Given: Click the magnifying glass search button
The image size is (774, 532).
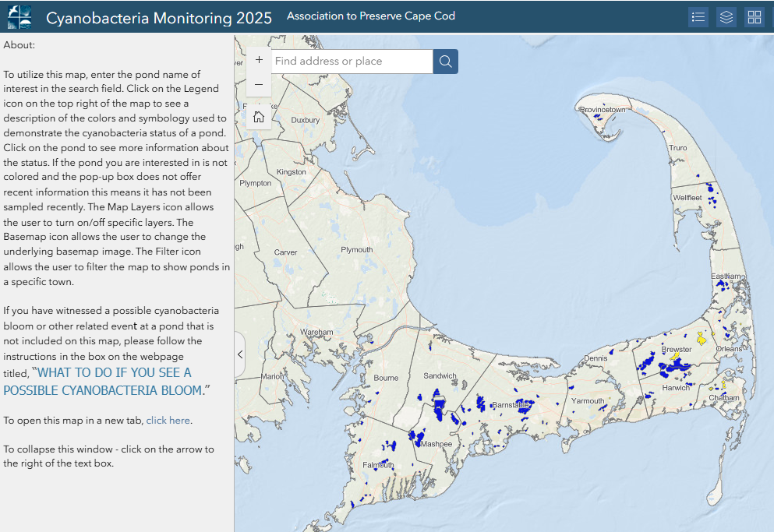Looking at the screenshot, I should [x=445, y=62].
